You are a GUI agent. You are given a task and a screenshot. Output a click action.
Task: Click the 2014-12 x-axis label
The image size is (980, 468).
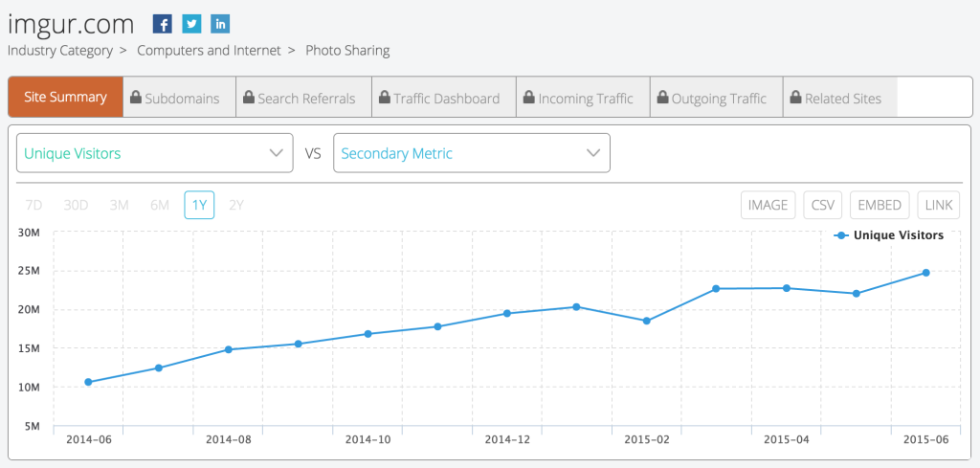pyautogui.click(x=507, y=440)
